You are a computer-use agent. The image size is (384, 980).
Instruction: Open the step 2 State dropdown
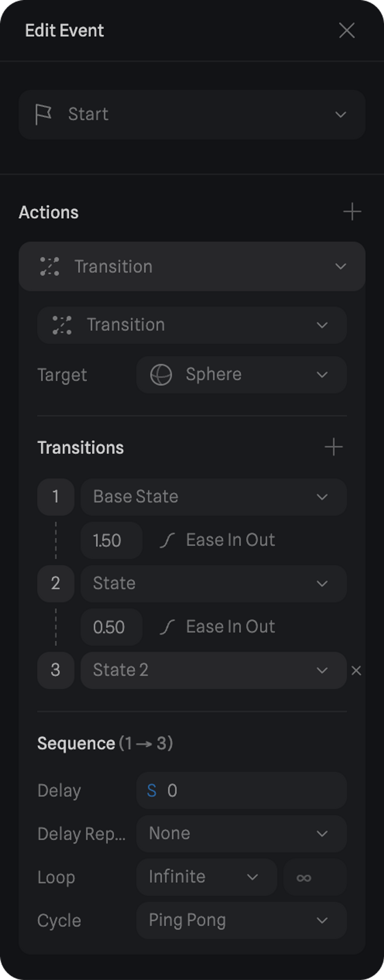click(213, 584)
